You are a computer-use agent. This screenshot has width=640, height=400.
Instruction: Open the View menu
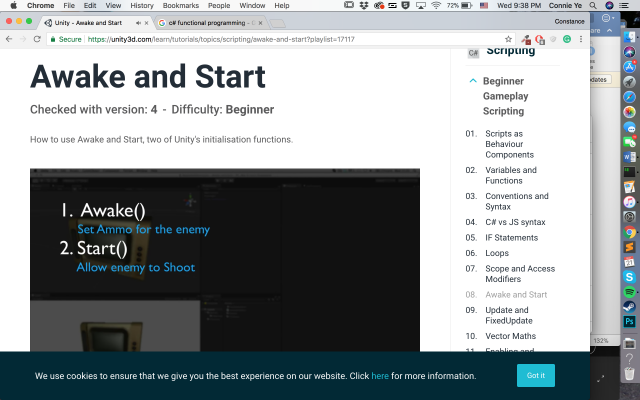113,5
